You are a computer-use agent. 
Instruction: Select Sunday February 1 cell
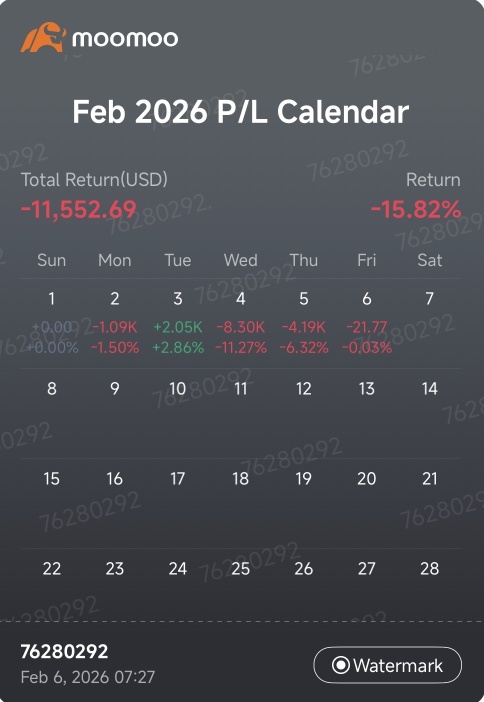51,324
